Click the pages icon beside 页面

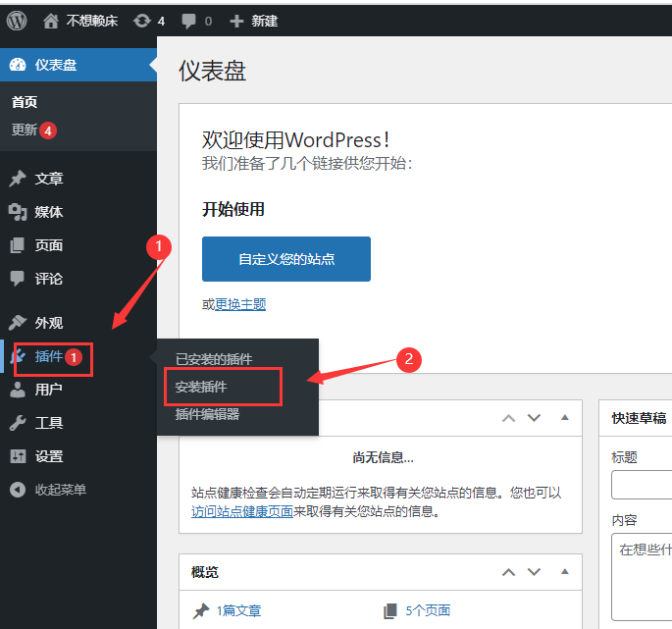pyautogui.click(x=18, y=245)
